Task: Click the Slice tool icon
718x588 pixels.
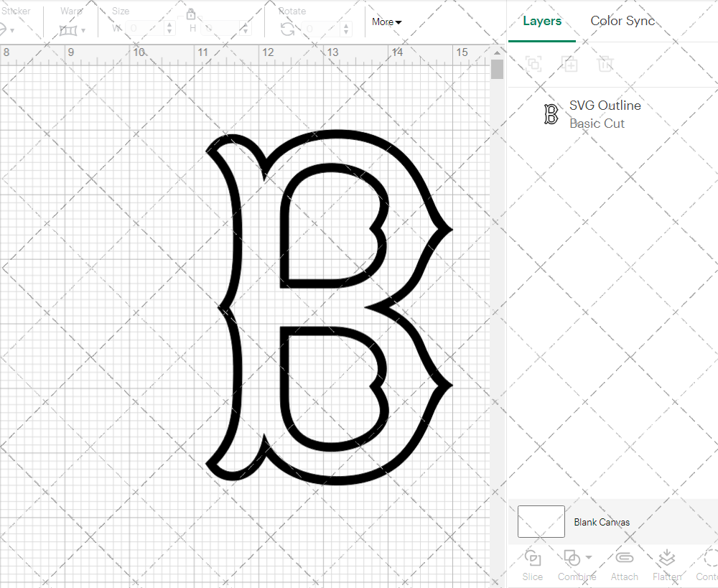Action: pos(533,559)
